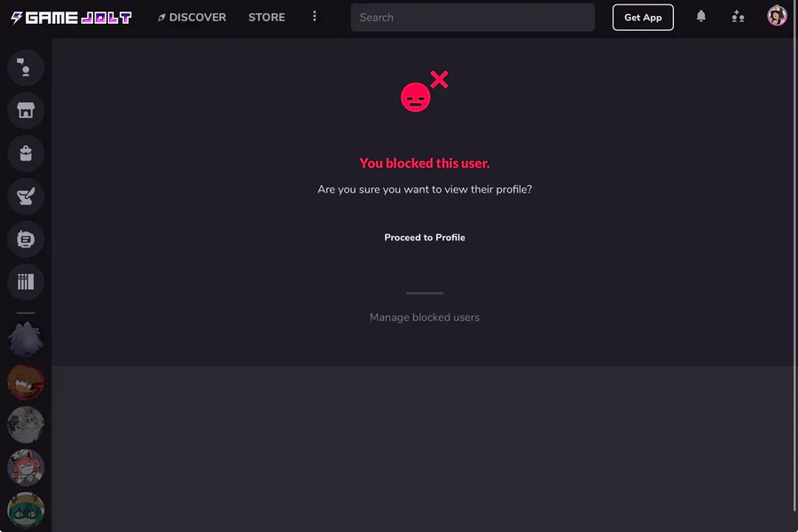Open the chat sidebar icon
The image size is (798, 532).
tap(26, 67)
